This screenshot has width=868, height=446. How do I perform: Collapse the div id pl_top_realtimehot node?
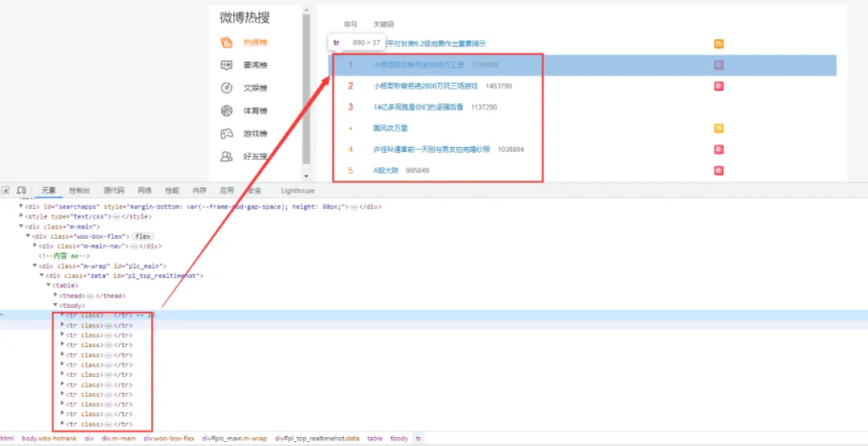click(x=42, y=275)
